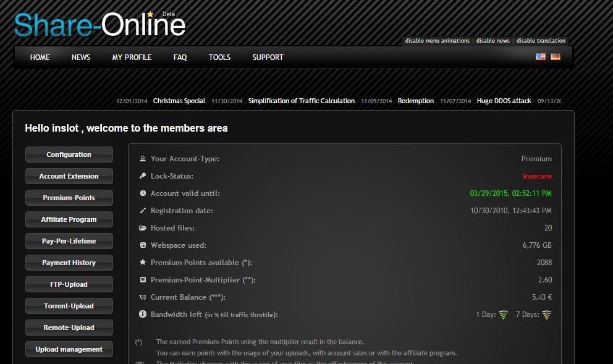Click the 12/01/2014 news date
613x364 pixels.
[132, 101]
